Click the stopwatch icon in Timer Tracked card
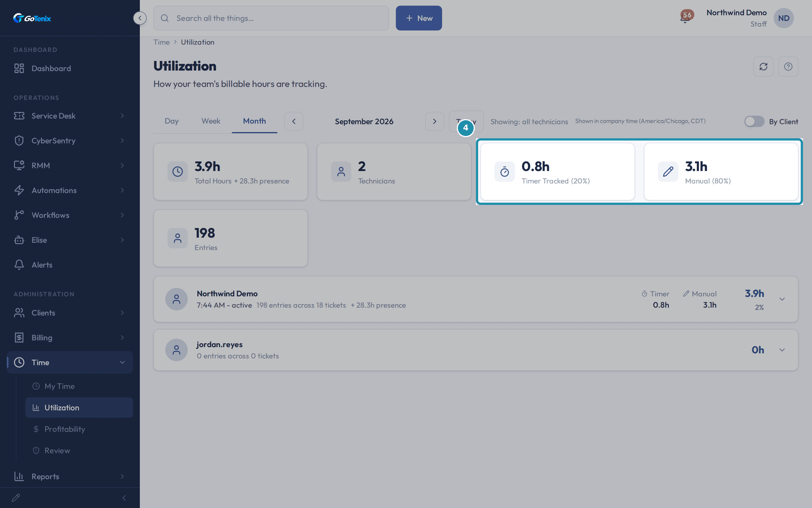Image resolution: width=812 pixels, height=508 pixels. [x=504, y=172]
